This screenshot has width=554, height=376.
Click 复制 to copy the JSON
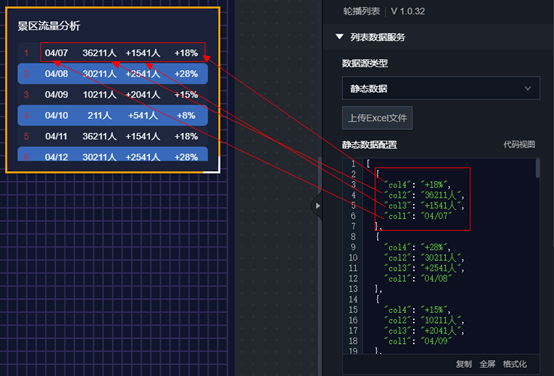pyautogui.click(x=464, y=364)
